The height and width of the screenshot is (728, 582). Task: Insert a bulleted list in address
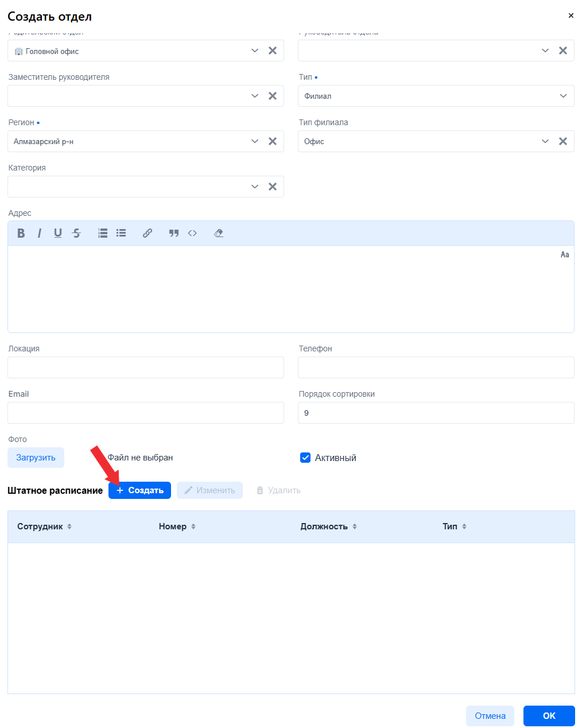tap(121, 233)
